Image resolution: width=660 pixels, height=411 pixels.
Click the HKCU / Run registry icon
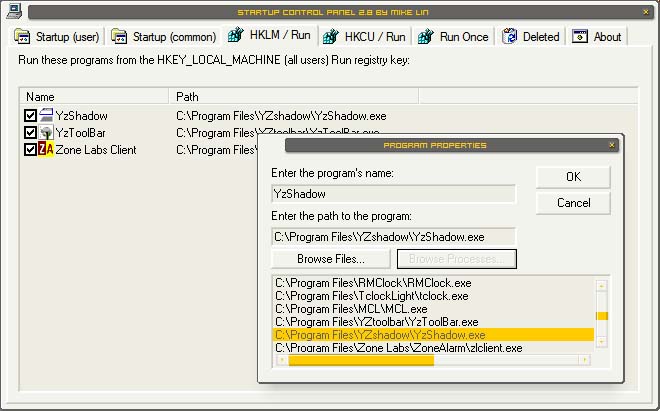click(x=331, y=36)
